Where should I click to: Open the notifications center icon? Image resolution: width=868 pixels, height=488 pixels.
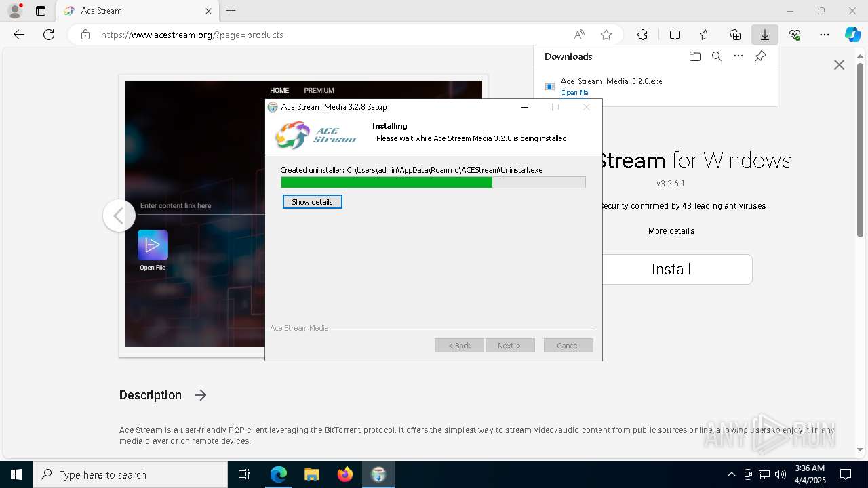(846, 474)
